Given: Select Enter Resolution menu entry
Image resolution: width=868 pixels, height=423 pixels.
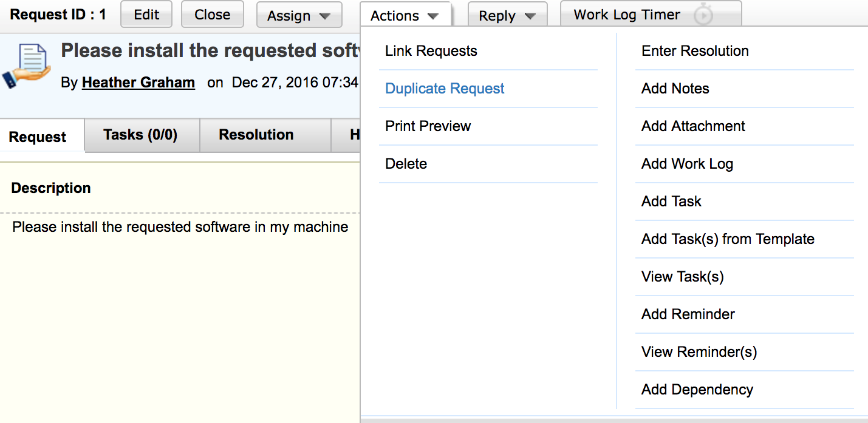Looking at the screenshot, I should pyautogui.click(x=695, y=51).
